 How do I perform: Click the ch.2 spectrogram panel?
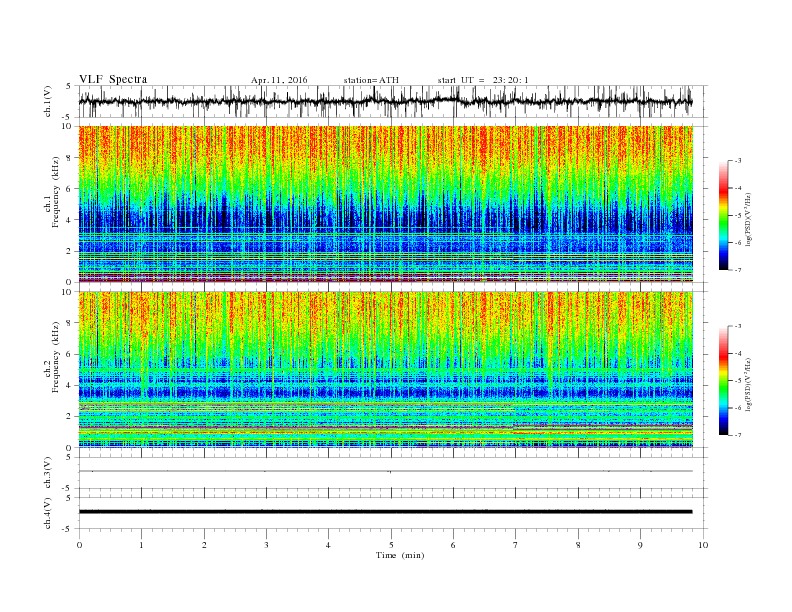tap(385, 369)
